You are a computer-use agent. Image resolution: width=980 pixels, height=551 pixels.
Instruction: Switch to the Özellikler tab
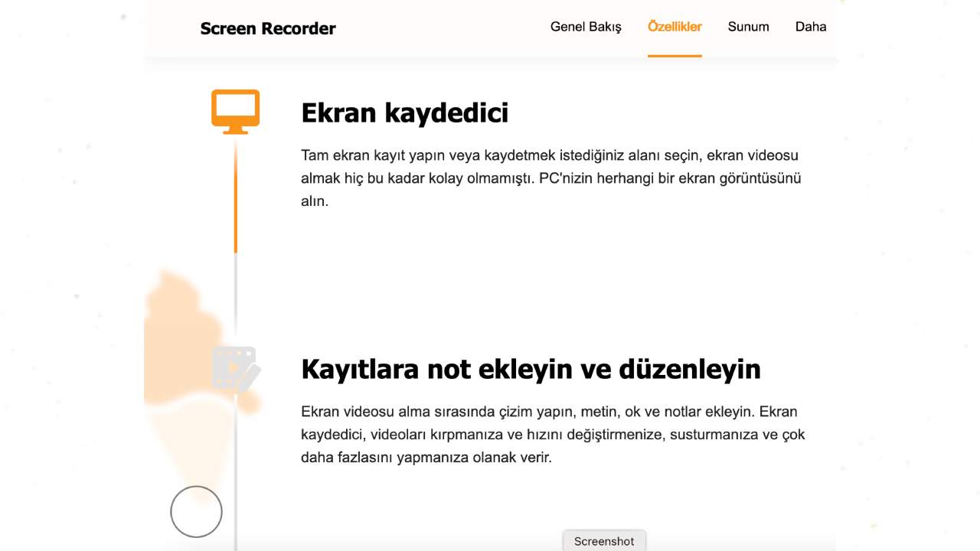[675, 26]
